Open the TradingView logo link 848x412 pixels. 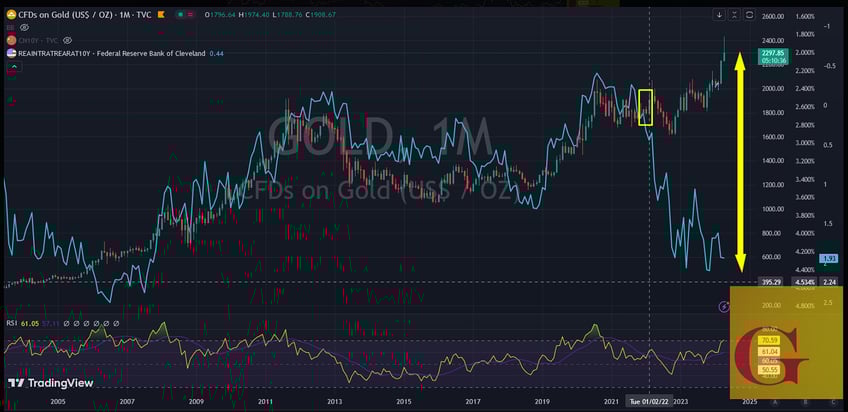[x=51, y=383]
